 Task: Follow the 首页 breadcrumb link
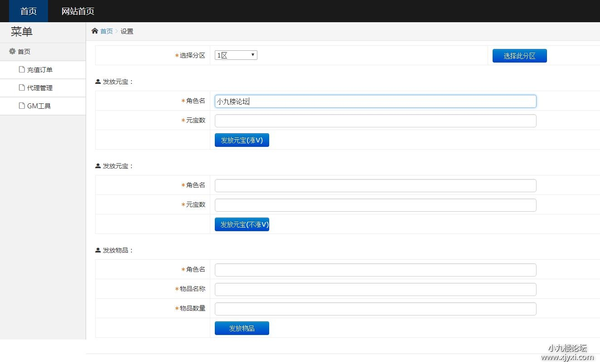click(106, 31)
